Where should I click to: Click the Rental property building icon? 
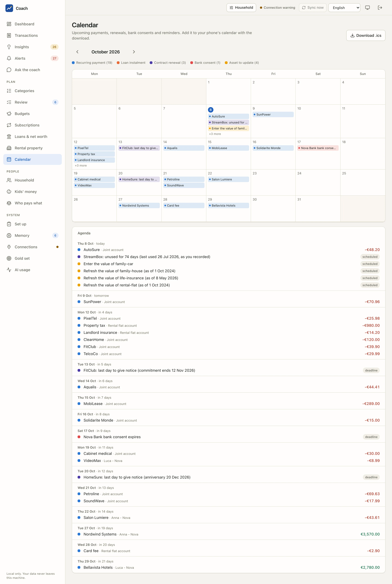click(x=9, y=148)
